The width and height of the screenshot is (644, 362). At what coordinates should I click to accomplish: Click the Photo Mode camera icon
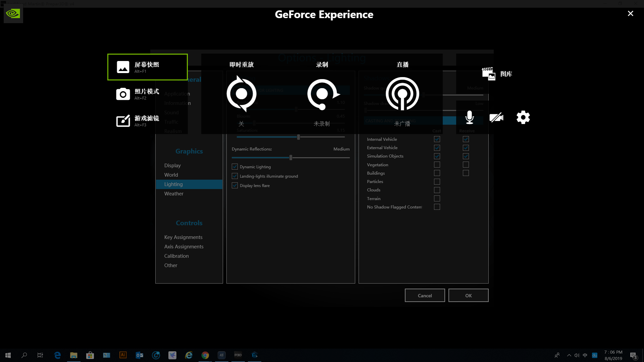click(123, 94)
